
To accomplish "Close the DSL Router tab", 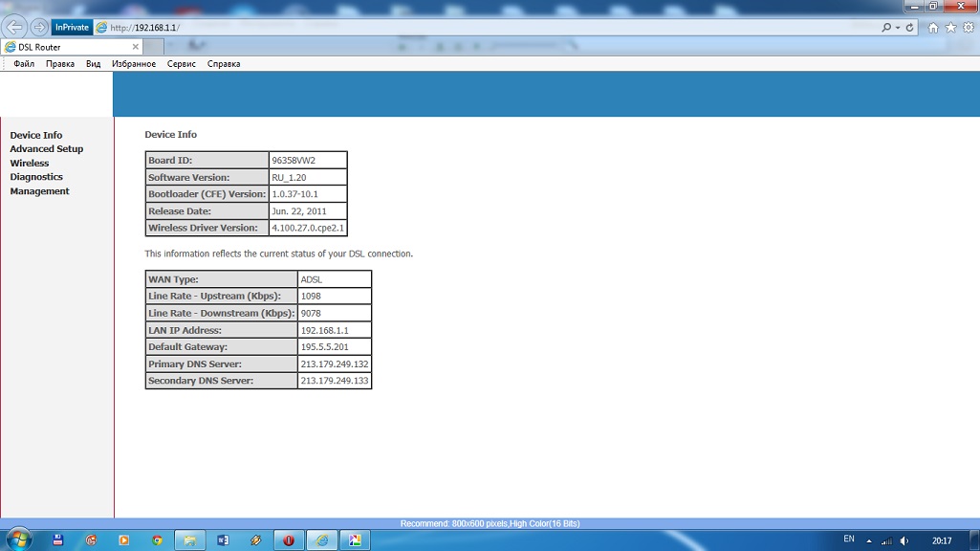I will (x=136, y=47).
